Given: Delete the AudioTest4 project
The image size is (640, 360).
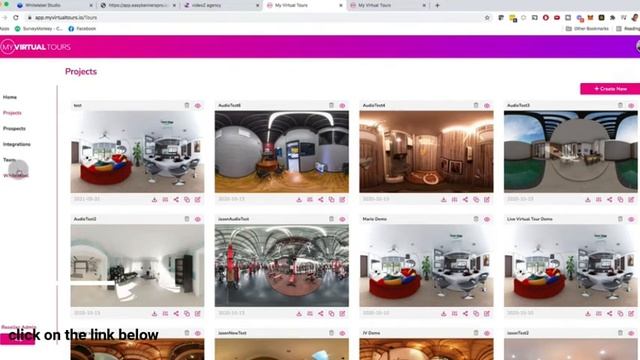Looking at the screenshot, I should [476, 105].
